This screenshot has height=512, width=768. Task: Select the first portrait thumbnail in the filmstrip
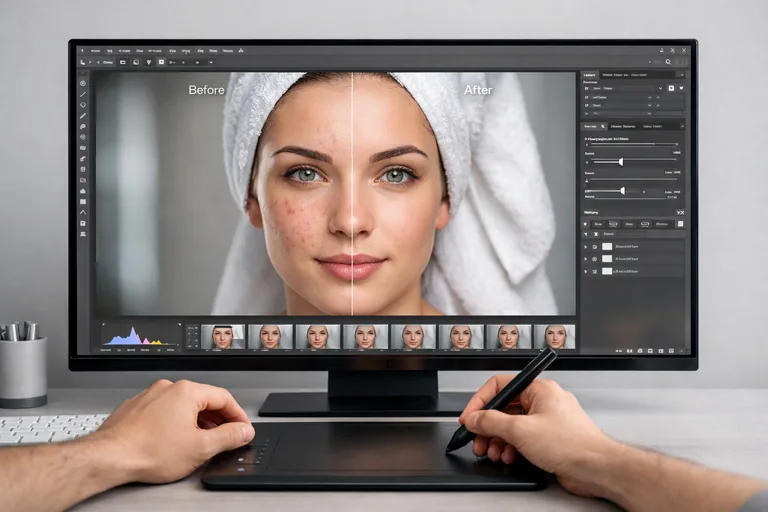222,337
